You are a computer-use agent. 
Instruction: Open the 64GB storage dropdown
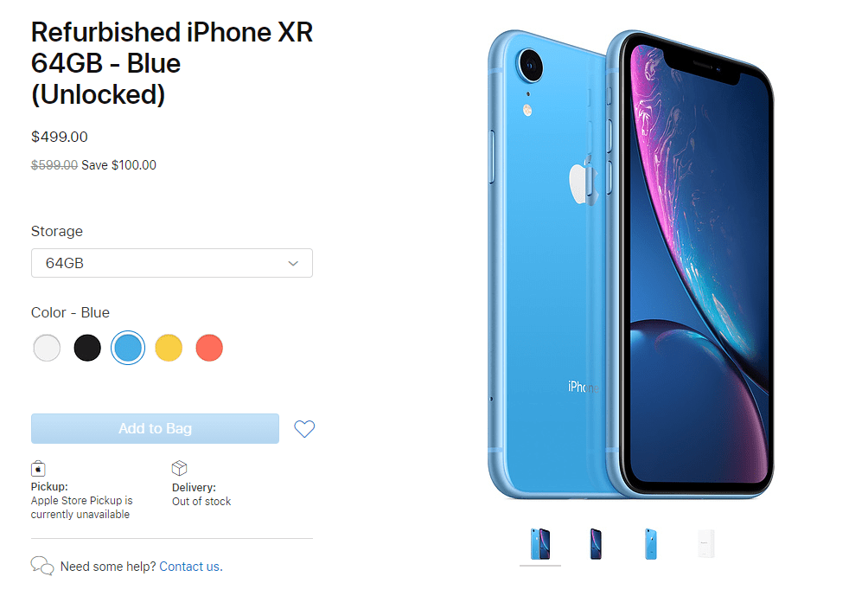[x=171, y=263]
